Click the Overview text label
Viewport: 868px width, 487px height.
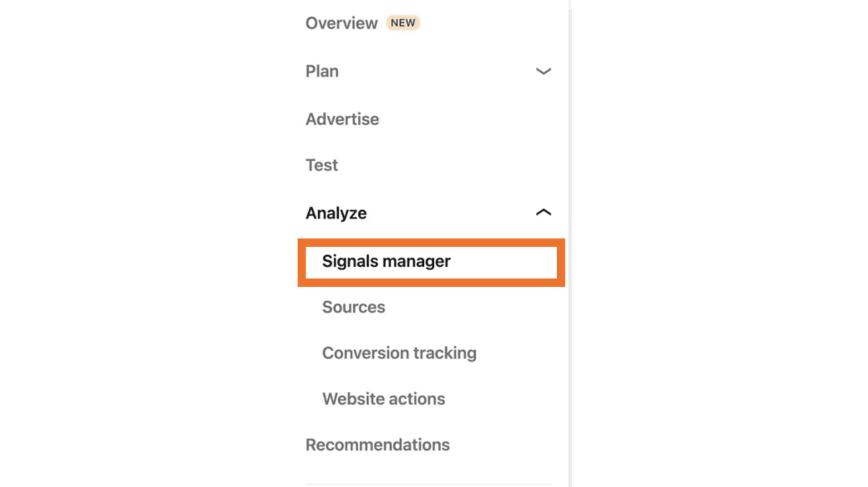tap(341, 23)
